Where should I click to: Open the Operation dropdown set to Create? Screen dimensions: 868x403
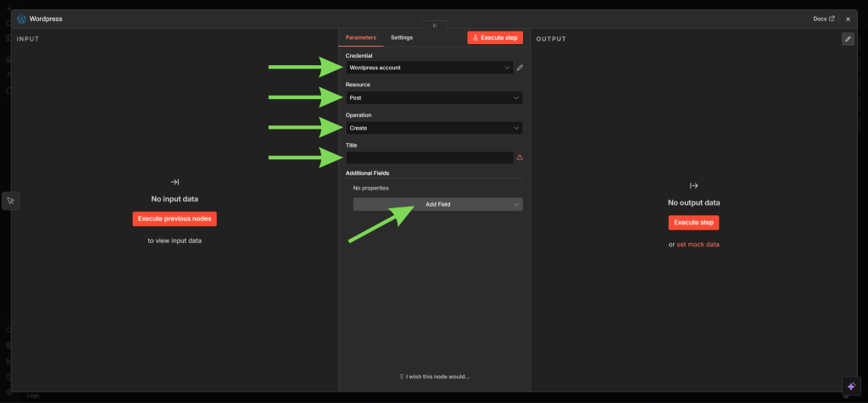click(433, 128)
